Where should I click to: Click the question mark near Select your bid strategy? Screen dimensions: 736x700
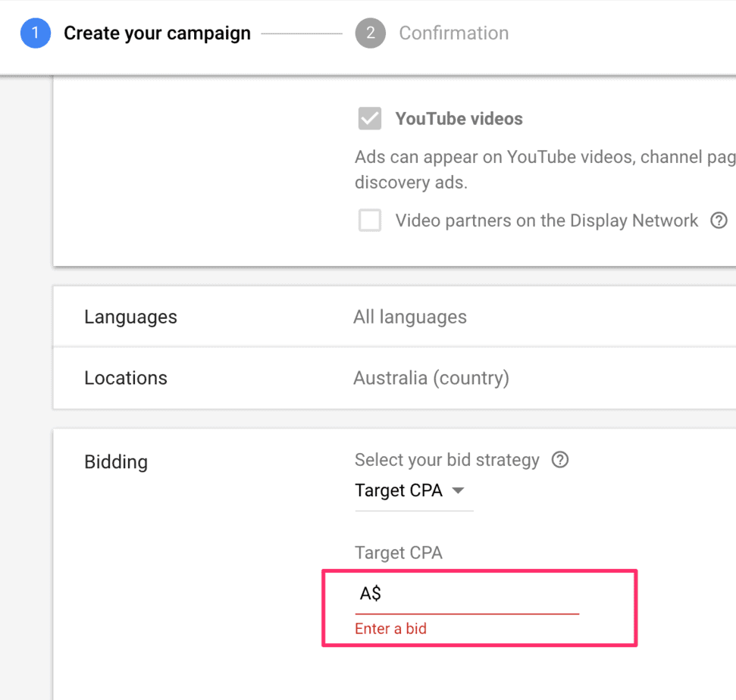[559, 460]
